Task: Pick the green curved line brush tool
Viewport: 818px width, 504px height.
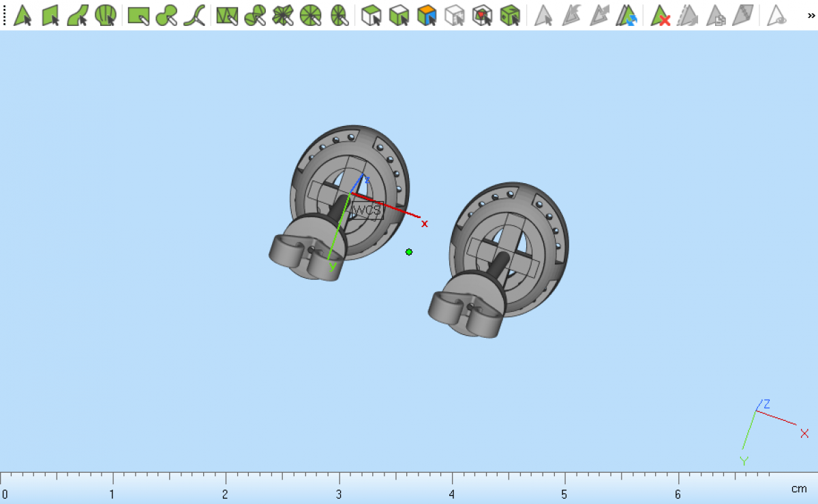Action: click(194, 15)
